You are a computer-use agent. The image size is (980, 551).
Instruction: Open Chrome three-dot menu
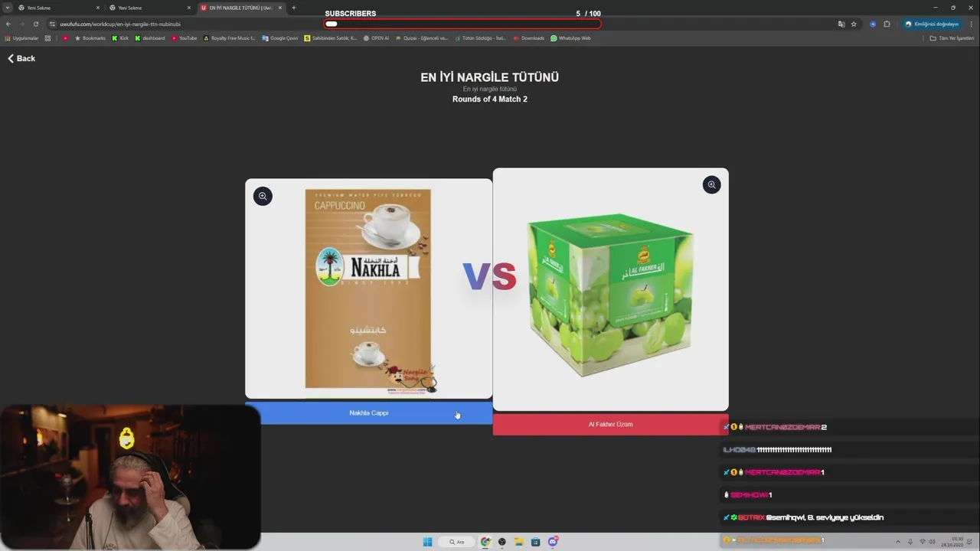click(x=972, y=24)
